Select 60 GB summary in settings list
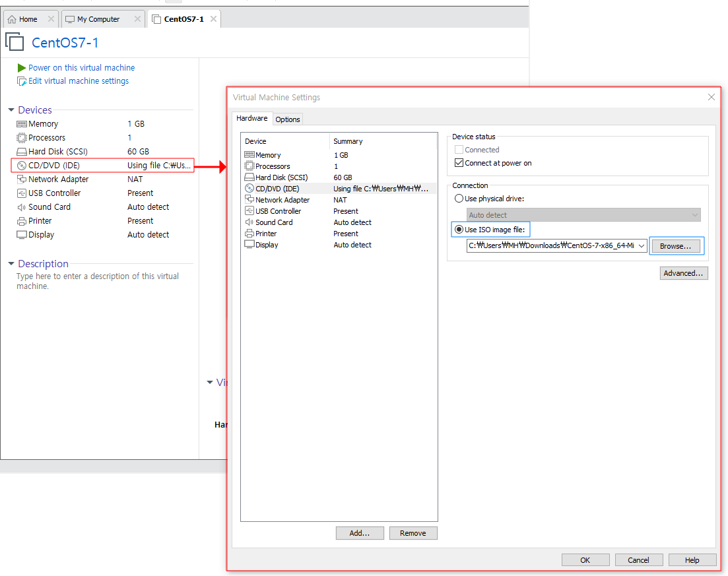This screenshot has width=728, height=576. point(343,177)
